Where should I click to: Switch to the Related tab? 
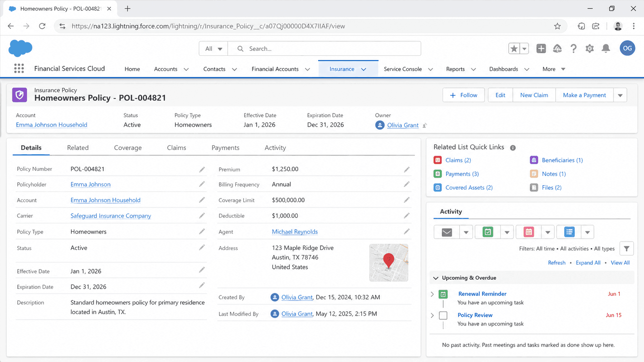(x=78, y=148)
